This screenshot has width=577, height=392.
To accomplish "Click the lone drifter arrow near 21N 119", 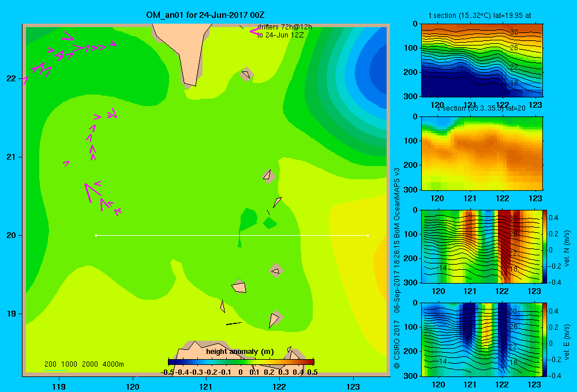I will [66, 163].
